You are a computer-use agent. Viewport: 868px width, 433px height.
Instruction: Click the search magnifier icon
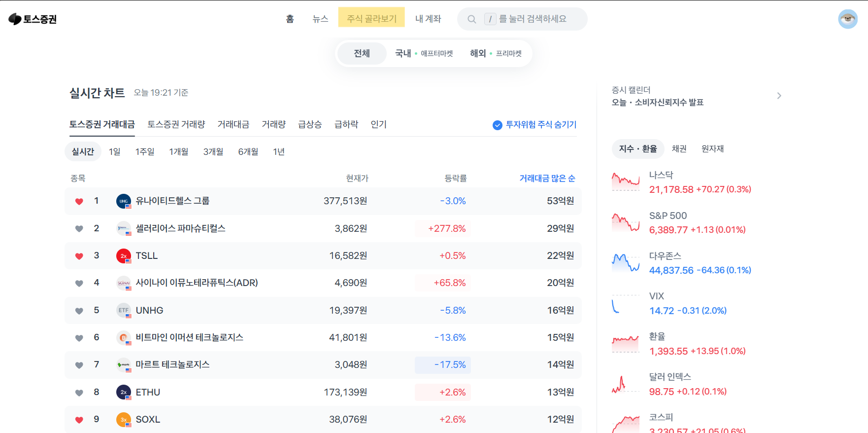point(471,19)
